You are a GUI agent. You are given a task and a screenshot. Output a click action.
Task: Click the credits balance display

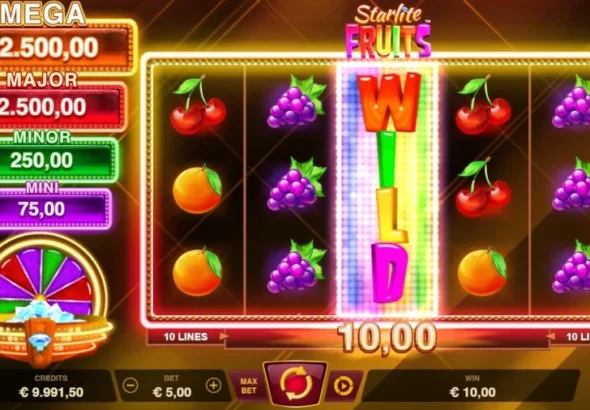pos(51,387)
